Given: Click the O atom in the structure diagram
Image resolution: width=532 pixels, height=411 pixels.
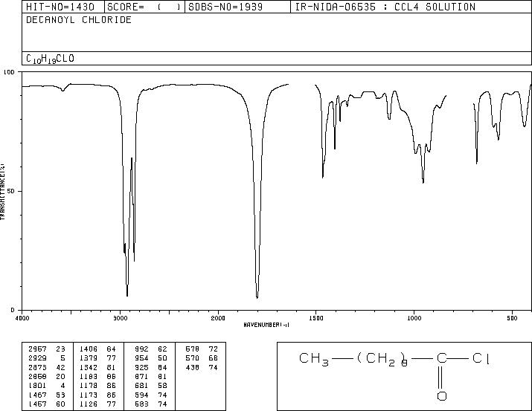Looking at the screenshot, I should point(442,395).
